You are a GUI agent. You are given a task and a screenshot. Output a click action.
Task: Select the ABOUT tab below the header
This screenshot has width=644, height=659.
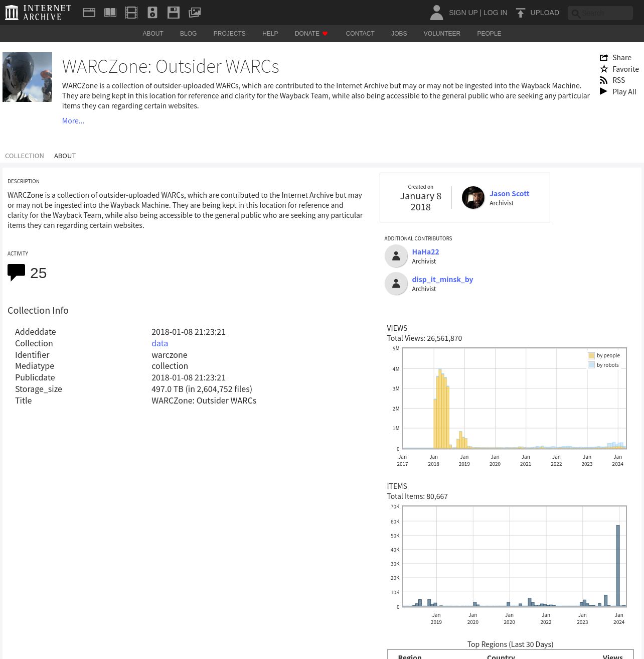click(65, 156)
